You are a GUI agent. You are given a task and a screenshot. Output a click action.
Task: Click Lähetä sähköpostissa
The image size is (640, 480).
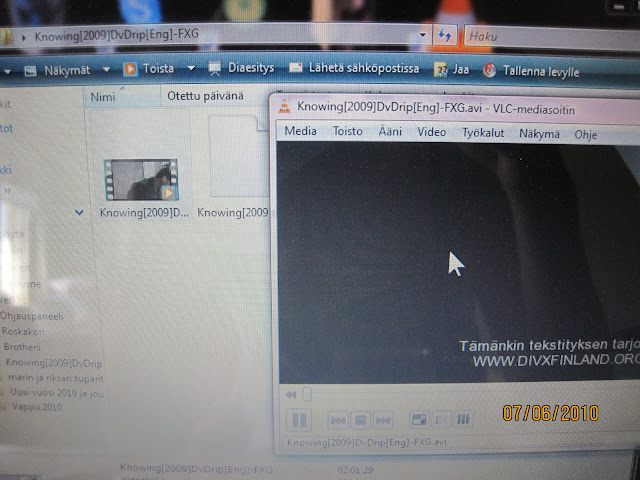354,68
